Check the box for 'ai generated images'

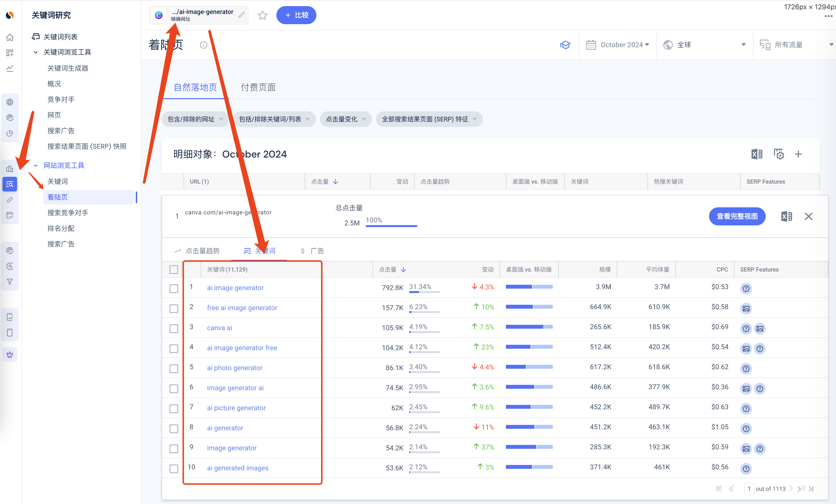click(174, 469)
